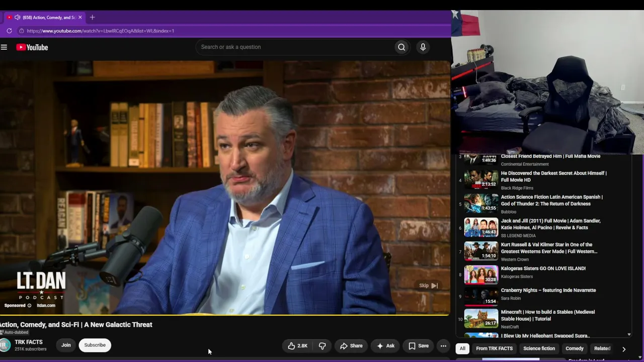Join the TRK FACTS channel membership
The height and width of the screenshot is (362, 644).
click(66, 345)
